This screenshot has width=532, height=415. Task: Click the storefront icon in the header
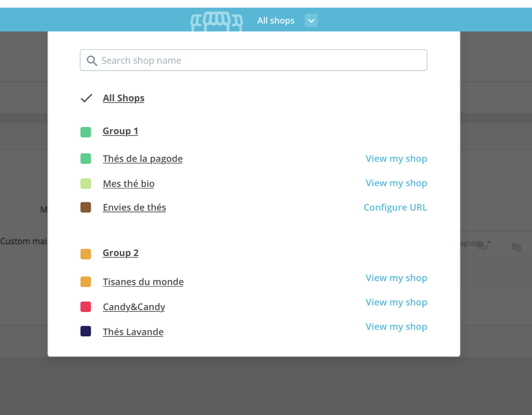pos(217,20)
